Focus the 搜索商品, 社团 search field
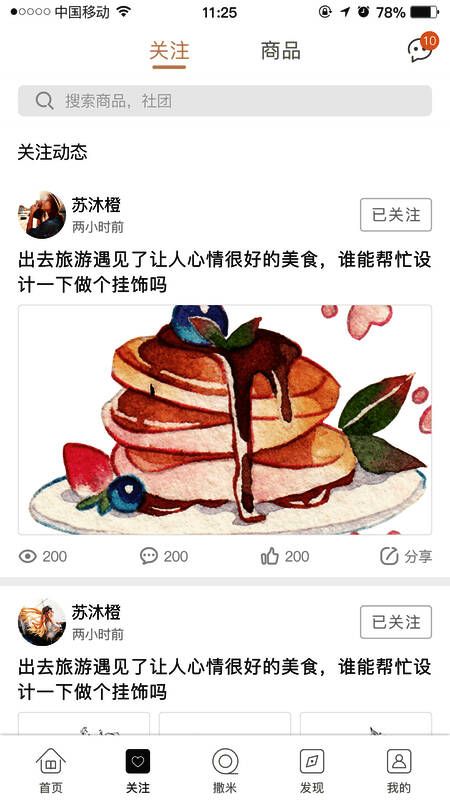This screenshot has height=800, width=450. click(225, 101)
